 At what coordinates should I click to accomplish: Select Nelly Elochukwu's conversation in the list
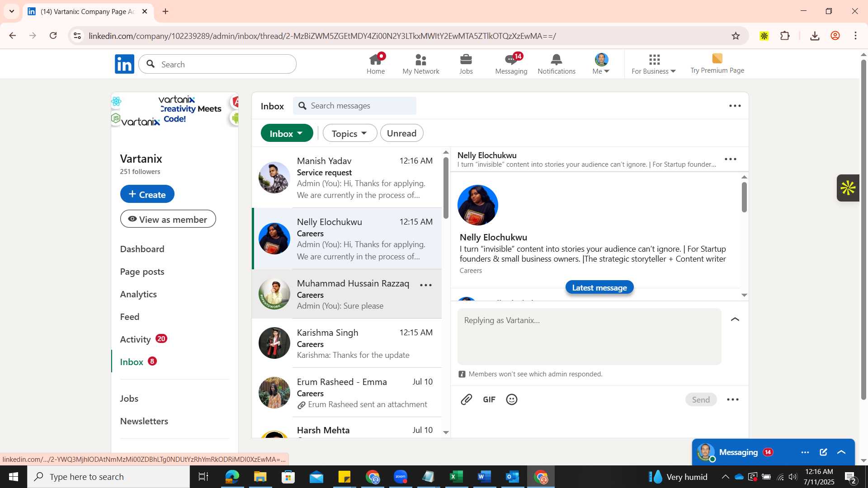pyautogui.click(x=347, y=239)
